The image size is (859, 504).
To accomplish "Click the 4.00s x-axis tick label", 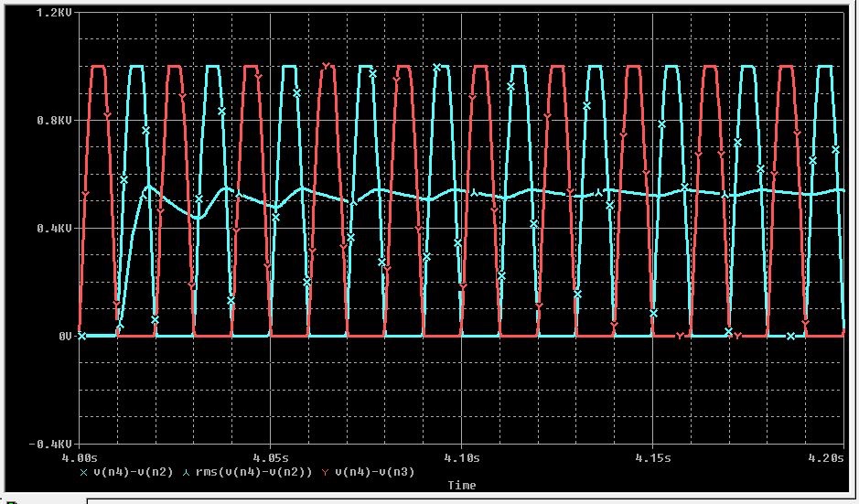I will 81,456.
